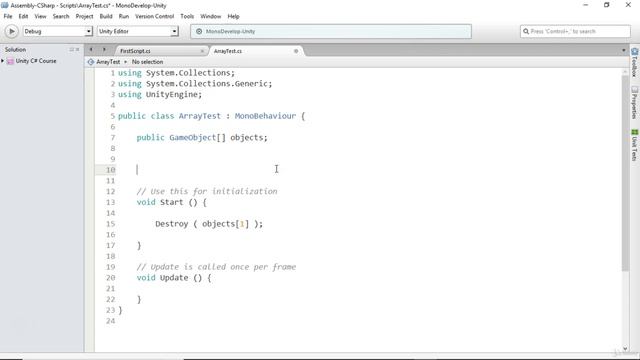Select Unity C# Course in Solution pad
Image resolution: width=640 pixels, height=360 pixels.
point(36,61)
